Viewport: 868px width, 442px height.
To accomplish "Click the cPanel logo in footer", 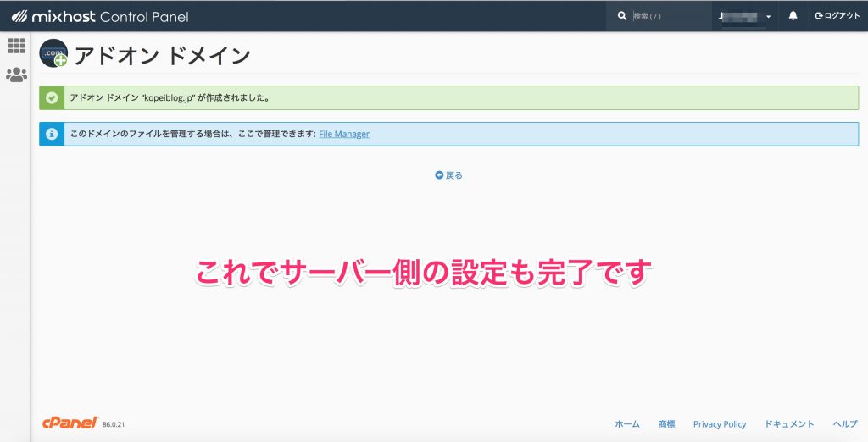I will [70, 423].
